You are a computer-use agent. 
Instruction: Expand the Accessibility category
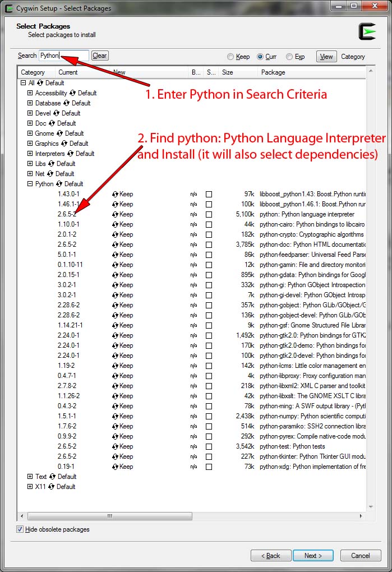coord(30,93)
